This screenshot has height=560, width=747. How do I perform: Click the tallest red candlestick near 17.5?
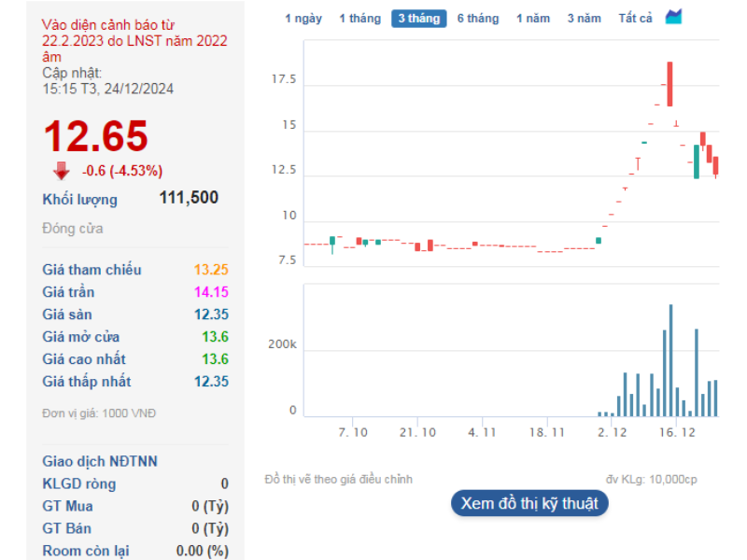click(x=670, y=84)
